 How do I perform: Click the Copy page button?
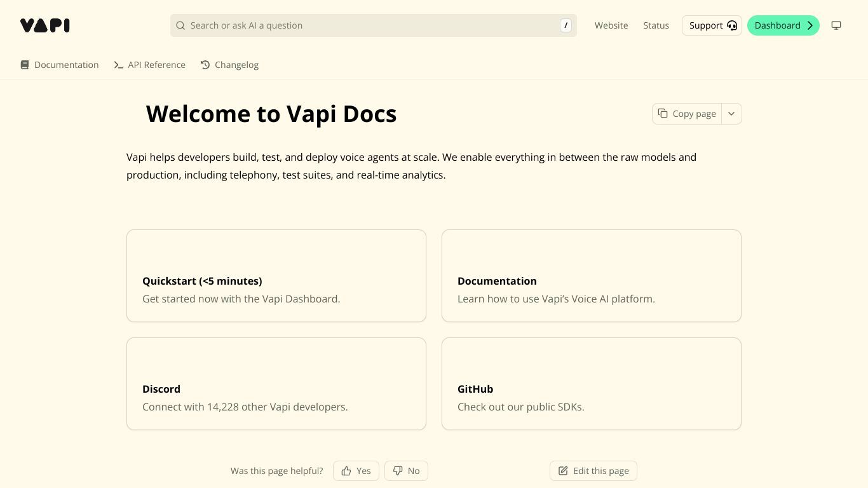(x=687, y=114)
